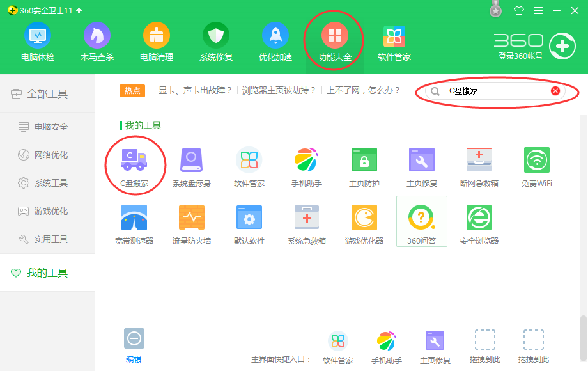Open the hamburger main menu
The height and width of the screenshot is (371, 588).
click(x=537, y=10)
